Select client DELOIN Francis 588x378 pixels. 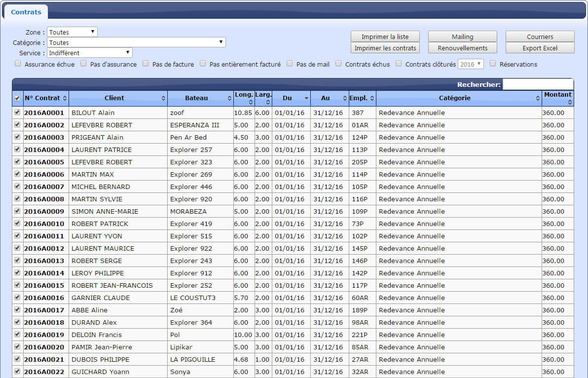coord(97,335)
